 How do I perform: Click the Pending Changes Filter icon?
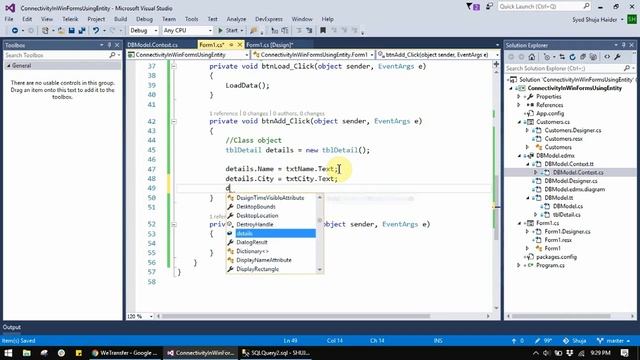[547, 57]
